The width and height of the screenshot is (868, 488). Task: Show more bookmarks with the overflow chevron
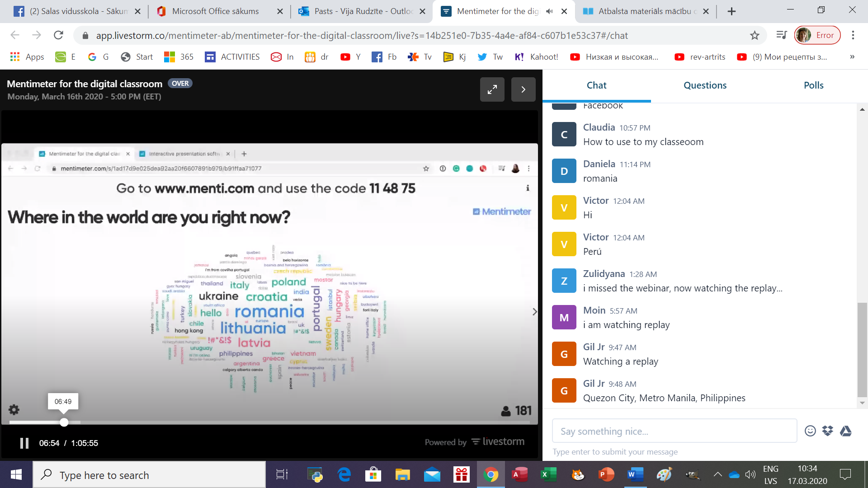[852, 56]
